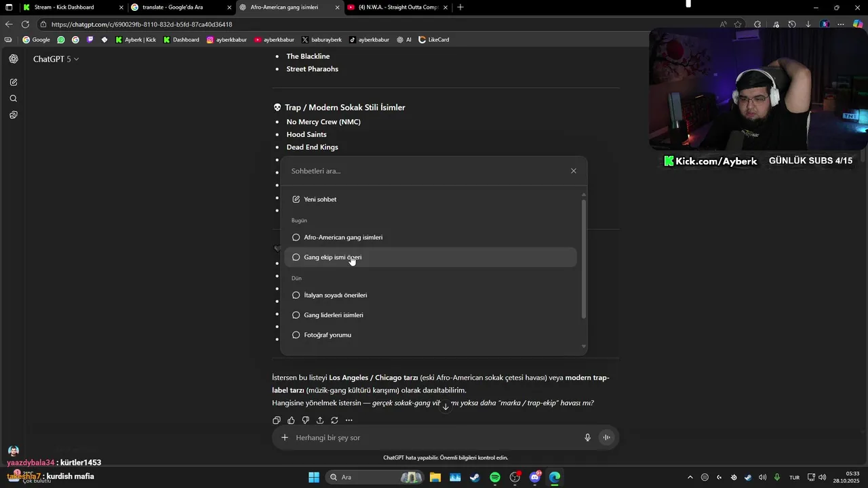This screenshot has height=488, width=868.
Task: Open the Google bookmark
Action: click(36, 40)
